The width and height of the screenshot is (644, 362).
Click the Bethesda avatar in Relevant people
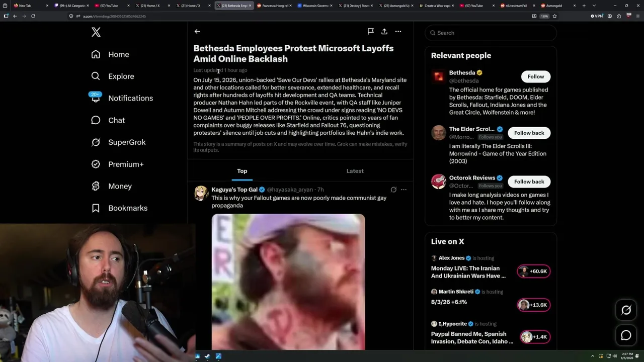[439, 76]
